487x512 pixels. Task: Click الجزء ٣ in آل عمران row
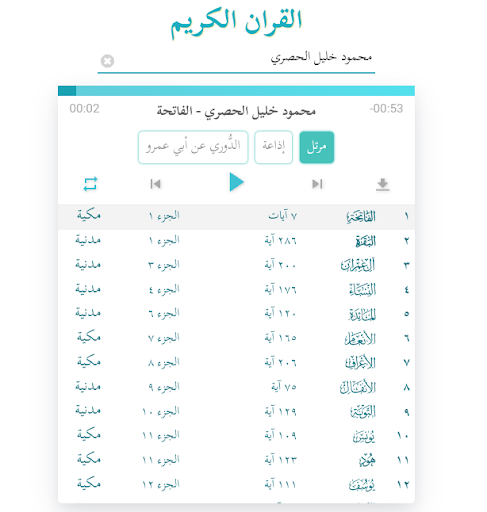pyautogui.click(x=164, y=265)
